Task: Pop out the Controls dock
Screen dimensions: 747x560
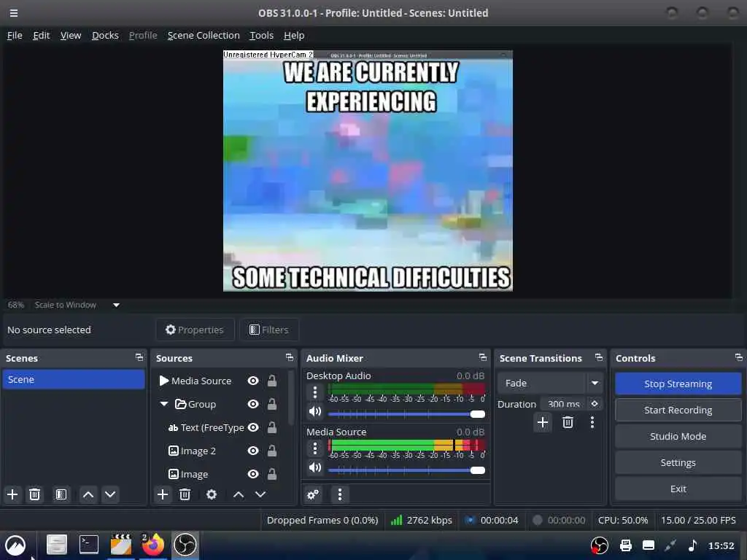Action: coord(739,357)
